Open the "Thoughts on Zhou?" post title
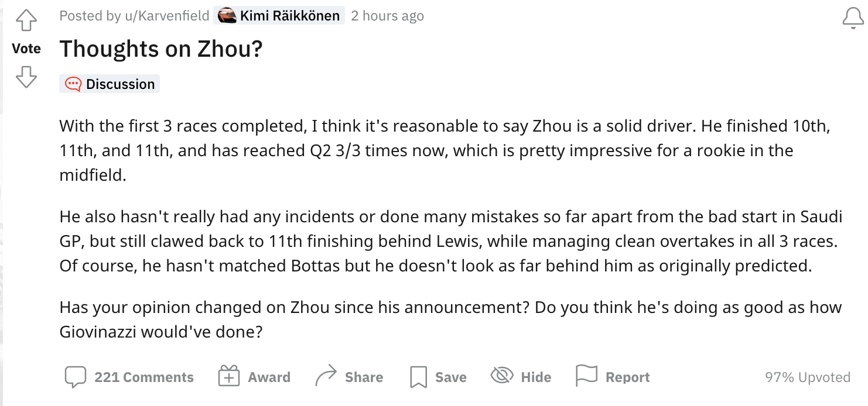 point(161,49)
